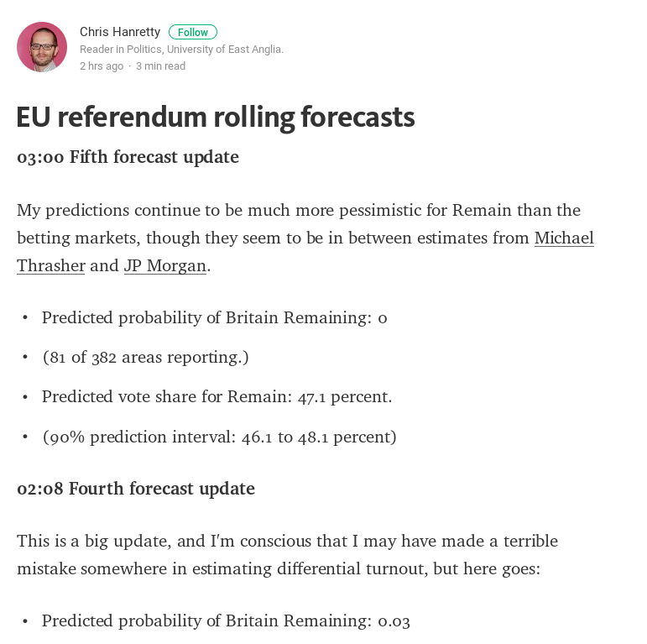Click the paragraph starting 'My predictions continue'
The image size is (647, 644).
[x=305, y=238]
